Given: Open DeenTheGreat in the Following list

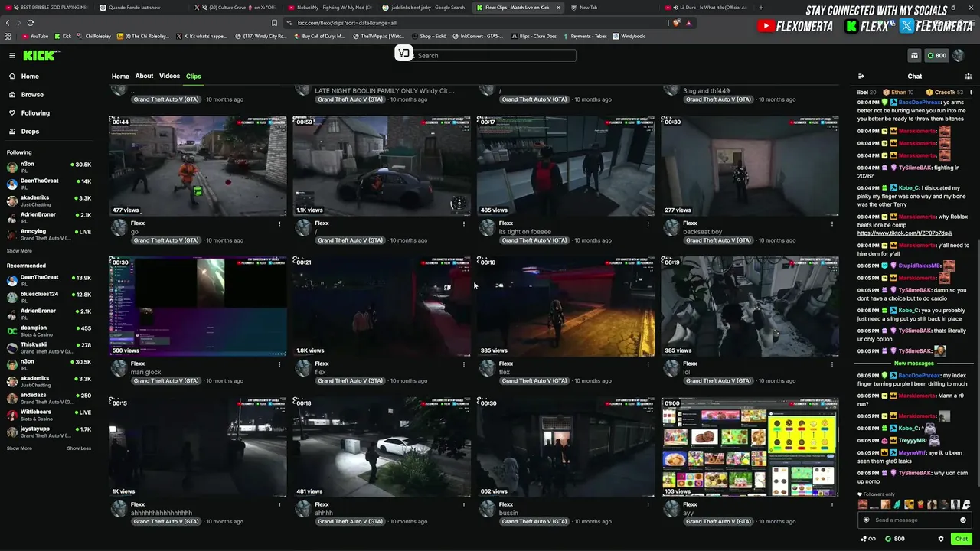Looking at the screenshot, I should [x=49, y=184].
